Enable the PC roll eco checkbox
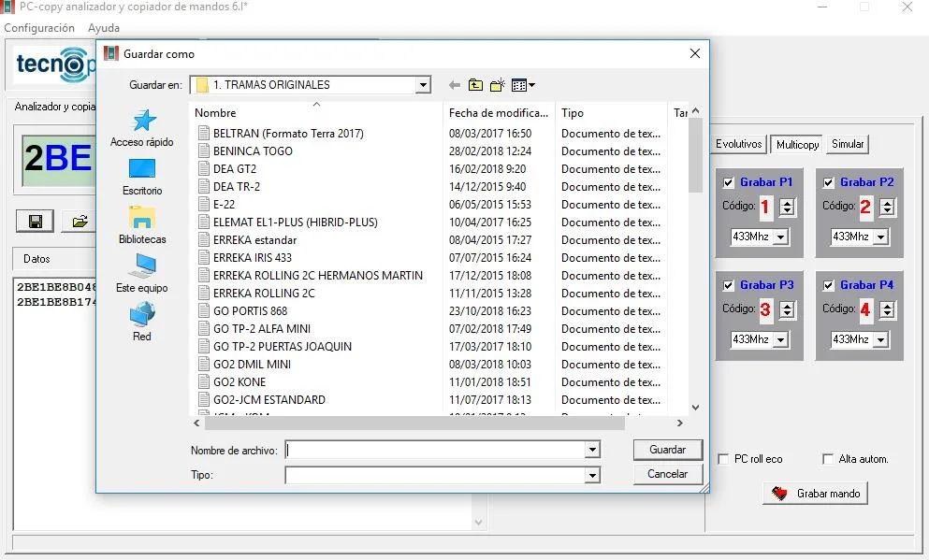 click(723, 459)
